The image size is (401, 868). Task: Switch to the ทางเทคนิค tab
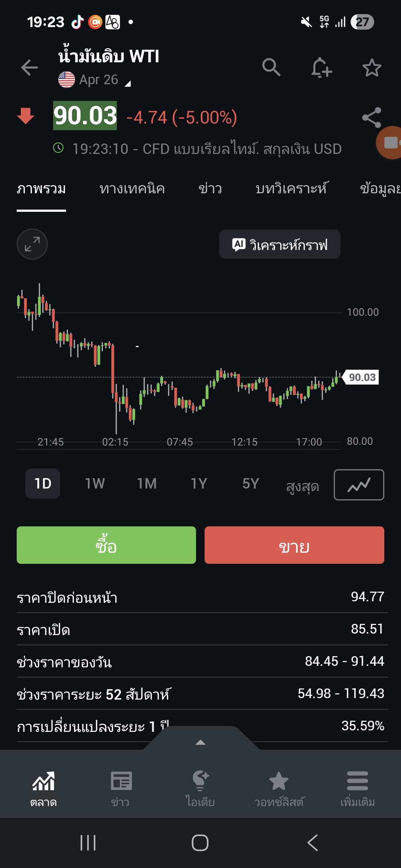pyautogui.click(x=132, y=189)
